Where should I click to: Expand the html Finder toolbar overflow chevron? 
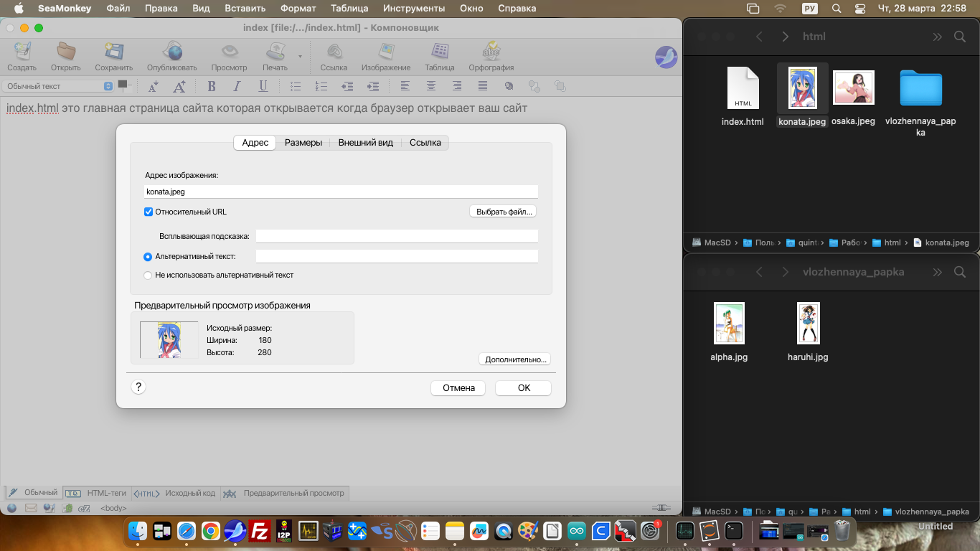[x=937, y=37]
